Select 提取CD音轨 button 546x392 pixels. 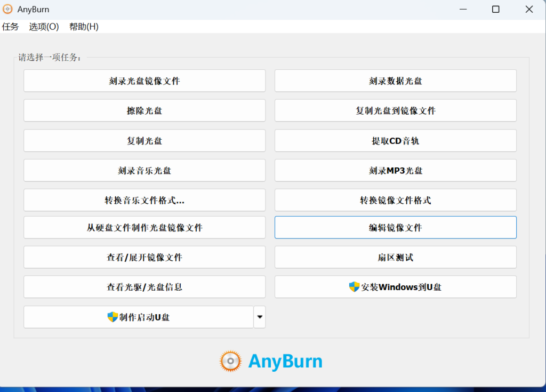click(x=395, y=141)
